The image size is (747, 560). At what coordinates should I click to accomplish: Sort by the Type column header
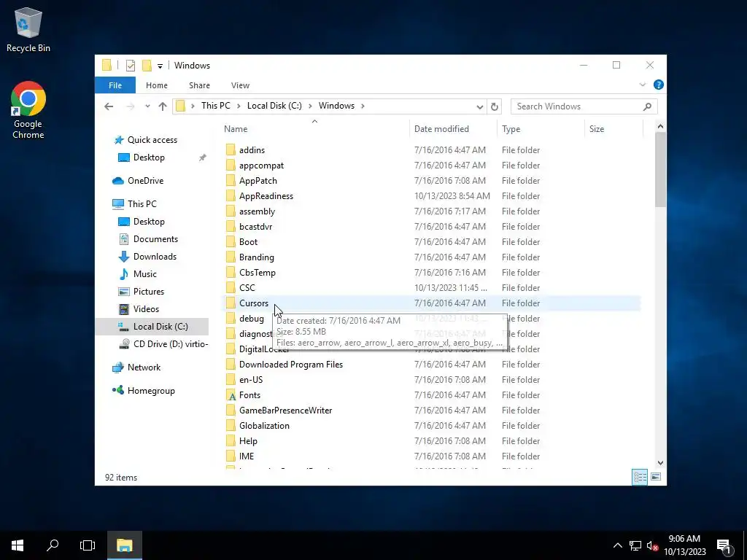tap(541, 129)
